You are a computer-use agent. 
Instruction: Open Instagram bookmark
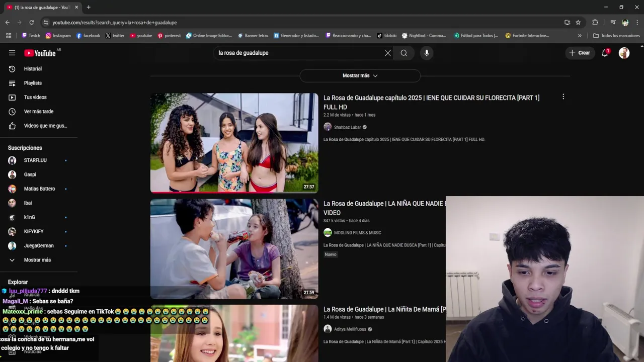coord(58,36)
